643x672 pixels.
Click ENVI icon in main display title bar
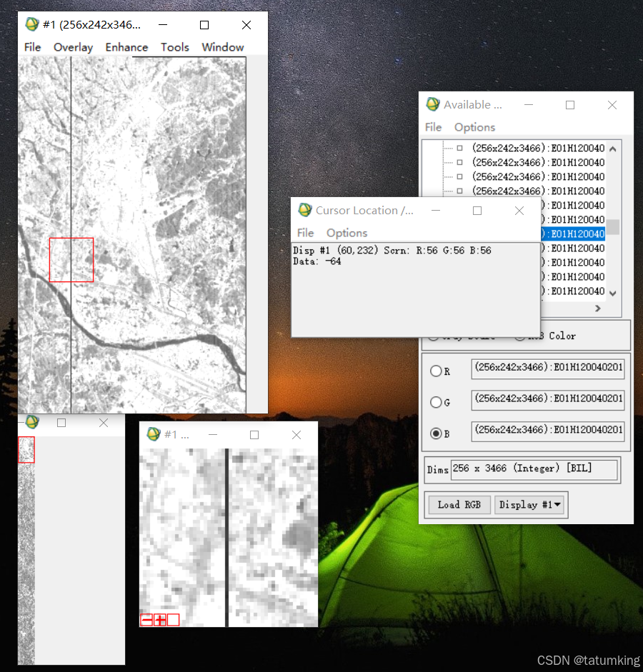click(x=32, y=24)
